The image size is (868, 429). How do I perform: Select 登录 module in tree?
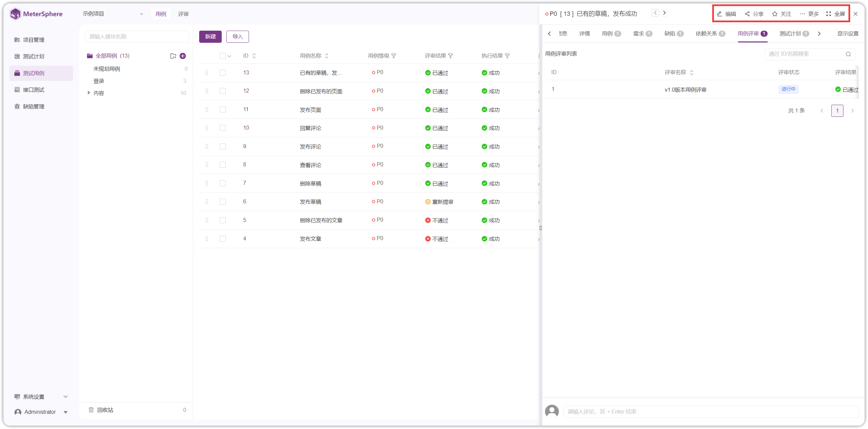click(x=99, y=81)
